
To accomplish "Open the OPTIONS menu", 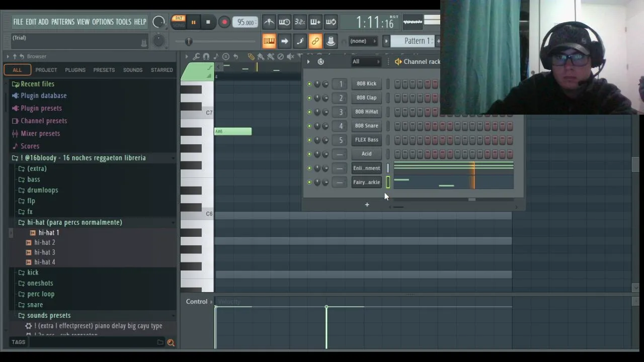I will click(103, 22).
